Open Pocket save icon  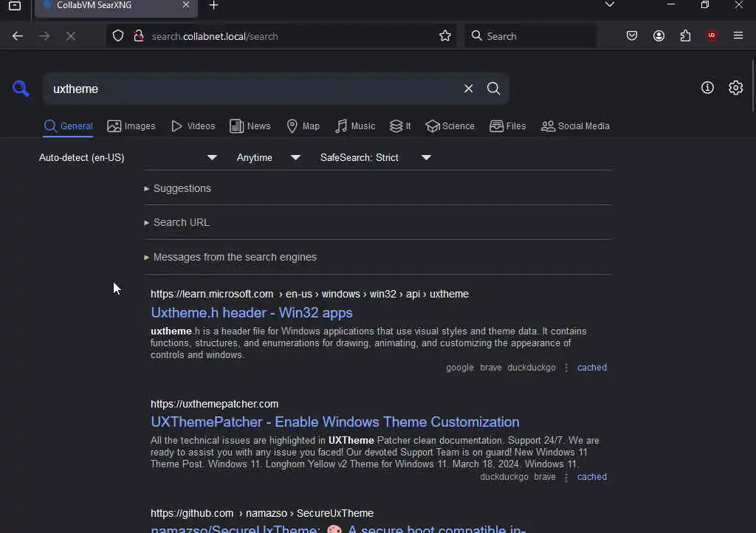[x=632, y=36]
